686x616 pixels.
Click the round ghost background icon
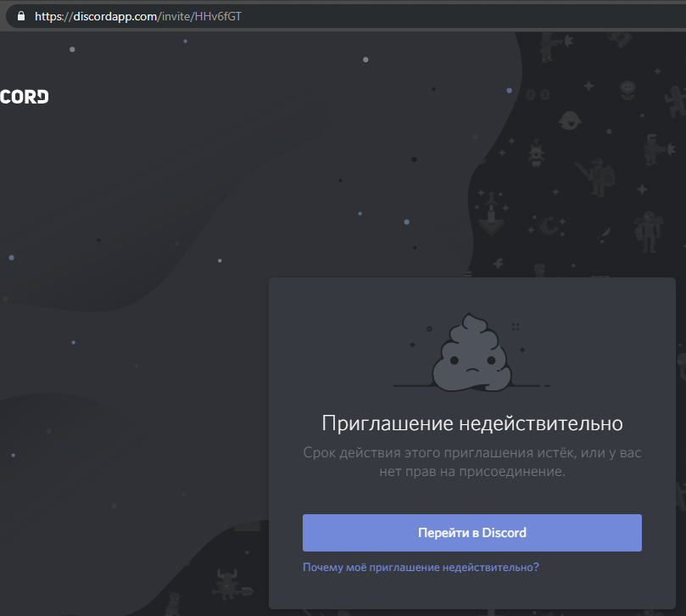[x=570, y=119]
